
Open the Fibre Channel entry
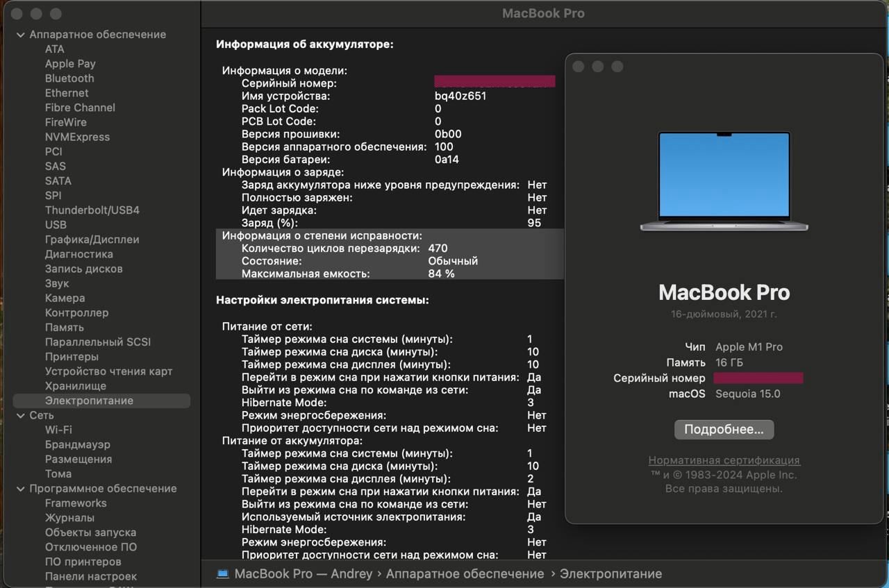80,108
